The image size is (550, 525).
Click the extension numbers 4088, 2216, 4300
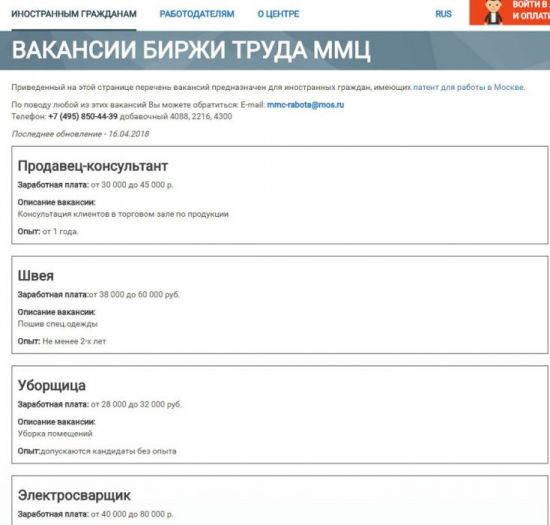point(201,116)
